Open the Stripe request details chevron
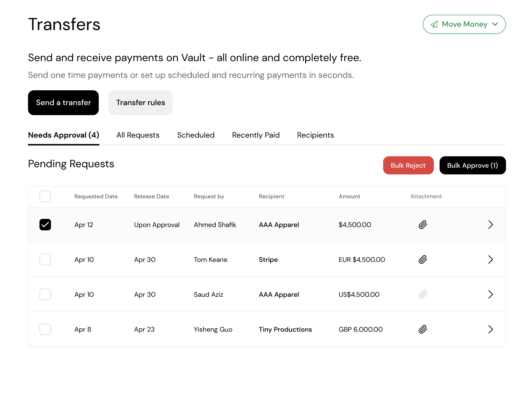This screenshot has height=397, width=532. point(490,260)
